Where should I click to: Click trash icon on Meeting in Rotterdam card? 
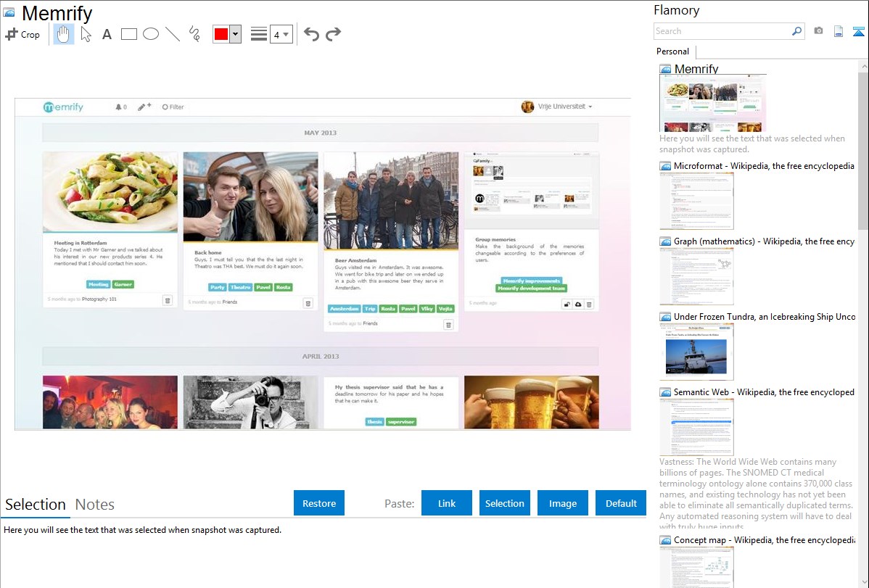pyautogui.click(x=168, y=300)
